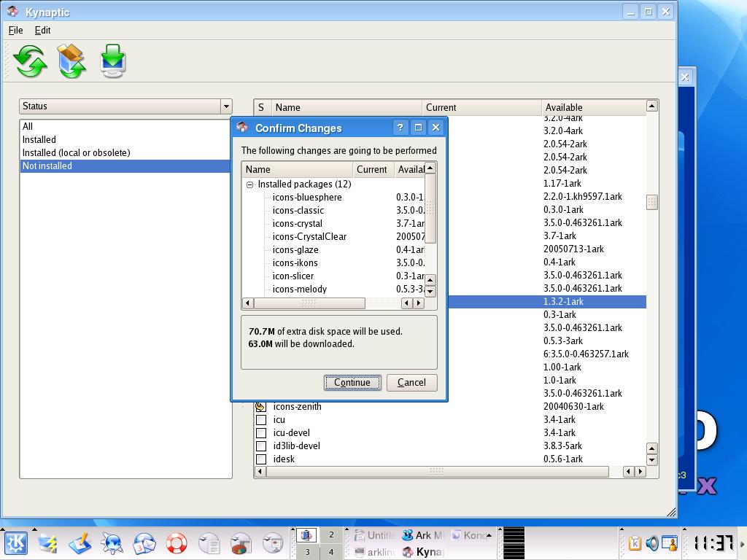Image resolution: width=747 pixels, height=560 pixels.
Task: Click the highlighted 1.3.2-1ark version row
Action: (x=546, y=301)
